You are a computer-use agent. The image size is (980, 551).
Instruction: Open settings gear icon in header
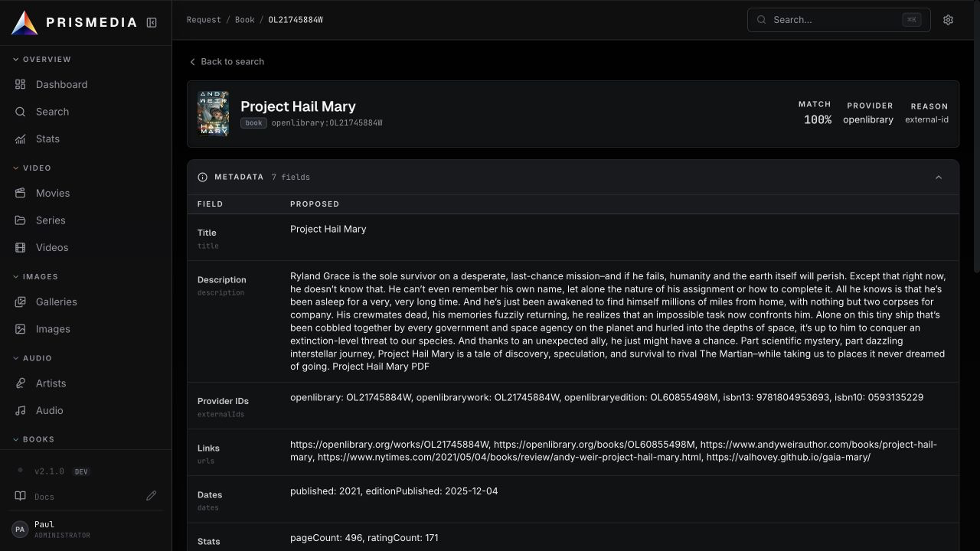point(948,20)
